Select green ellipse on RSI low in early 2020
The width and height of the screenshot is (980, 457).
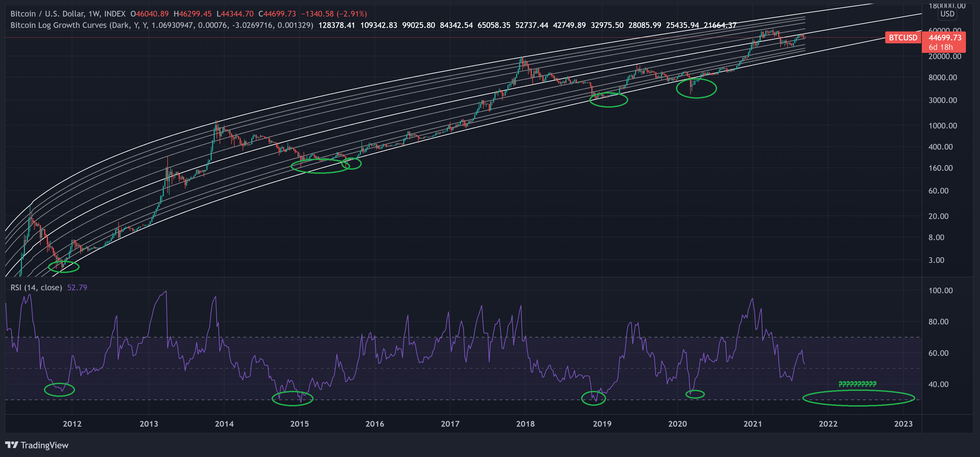[x=695, y=394]
